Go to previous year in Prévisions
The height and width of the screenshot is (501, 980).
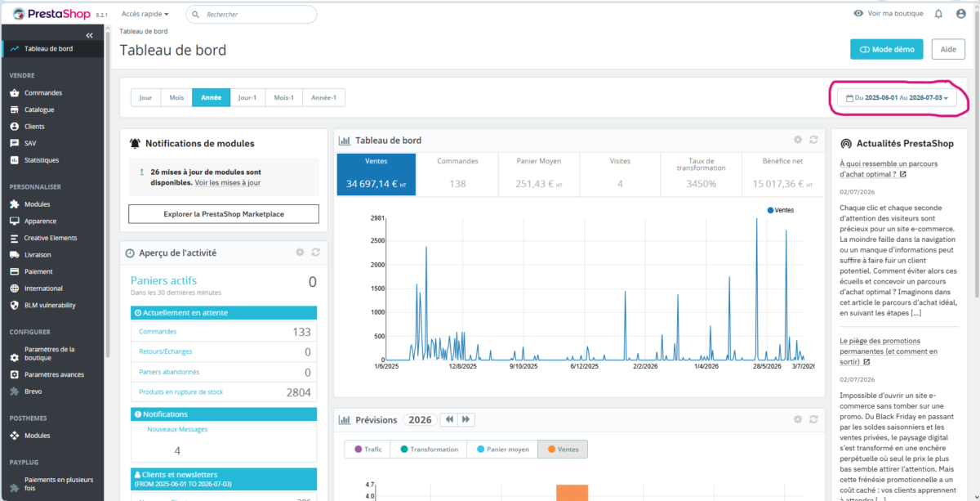coord(448,419)
